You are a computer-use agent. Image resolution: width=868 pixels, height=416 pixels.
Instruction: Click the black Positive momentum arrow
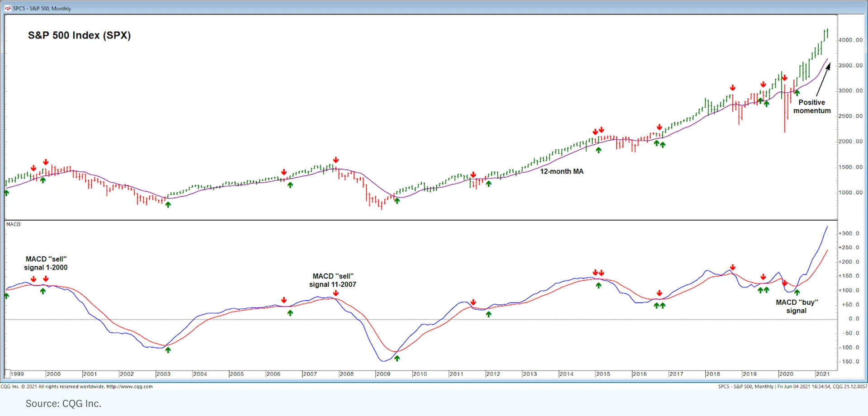point(823,80)
